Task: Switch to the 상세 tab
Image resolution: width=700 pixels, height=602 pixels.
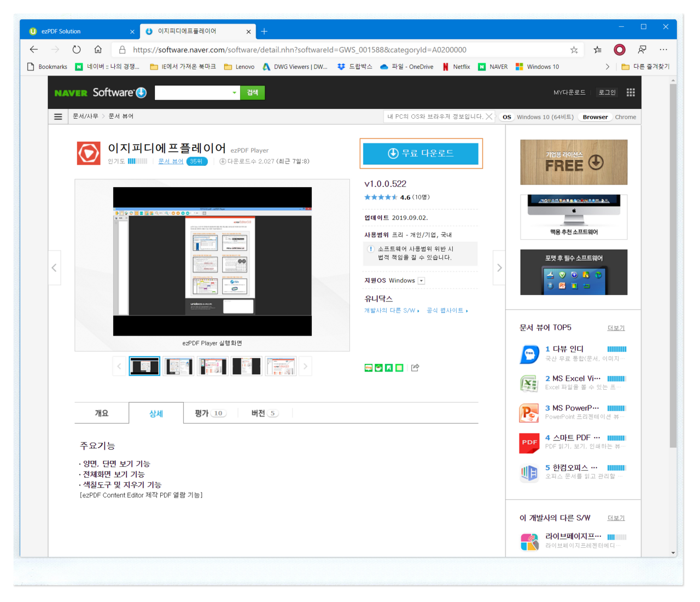Action: (x=156, y=413)
